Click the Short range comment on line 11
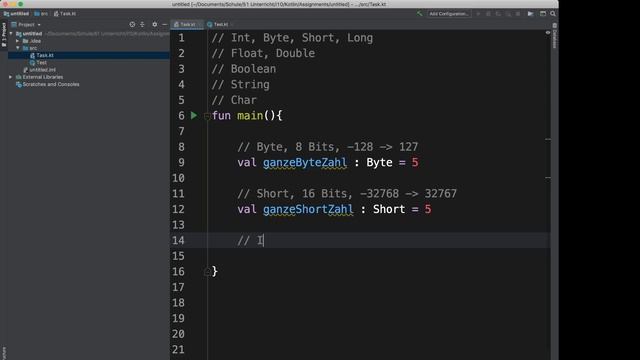640x360 pixels. [x=347, y=194]
